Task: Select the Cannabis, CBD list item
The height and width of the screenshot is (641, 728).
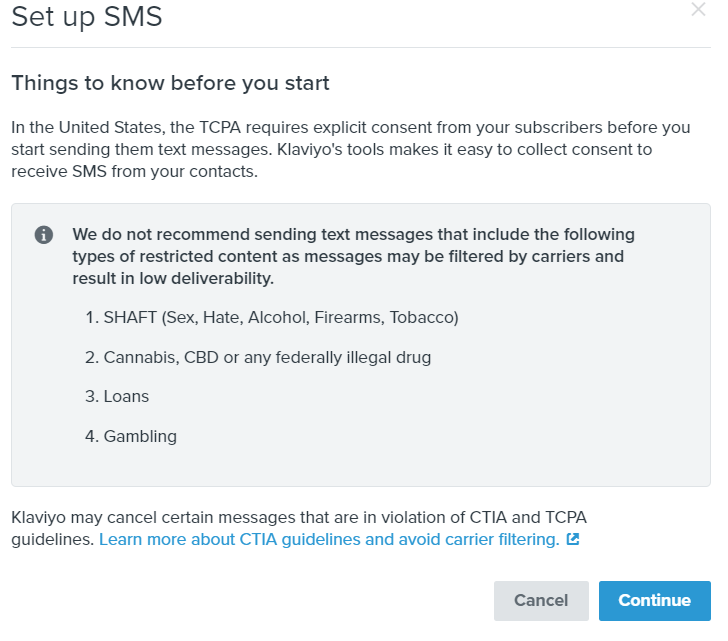Action: click(258, 357)
